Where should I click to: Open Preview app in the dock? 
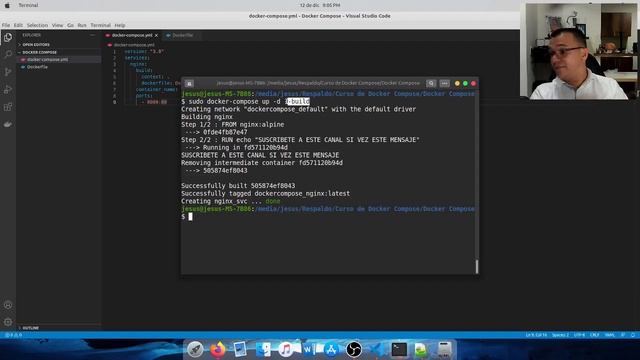pyautogui.click(x=240, y=349)
